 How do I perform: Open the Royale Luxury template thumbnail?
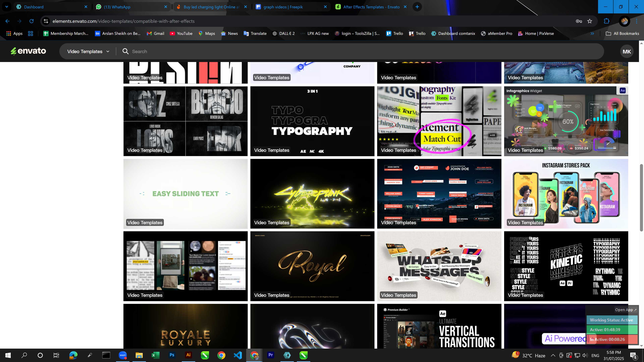(185, 326)
